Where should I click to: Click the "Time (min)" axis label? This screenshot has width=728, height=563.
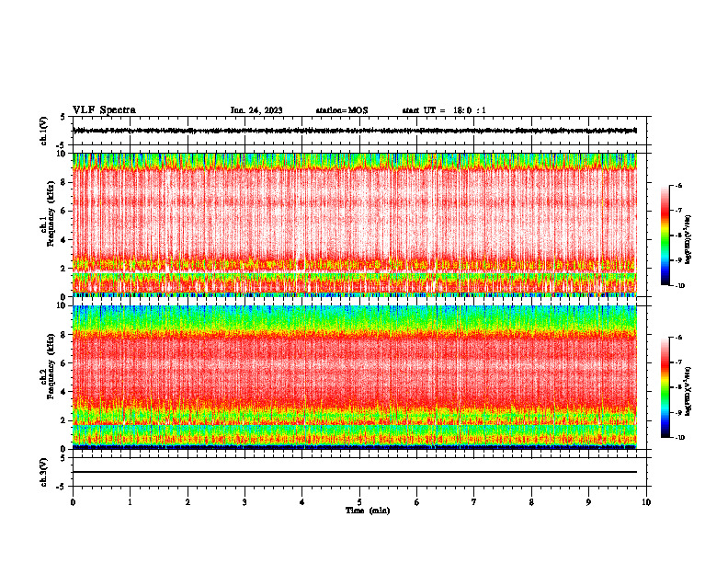tap(368, 511)
